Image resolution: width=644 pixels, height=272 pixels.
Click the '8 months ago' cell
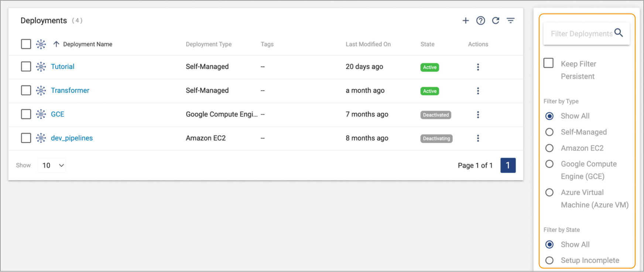click(x=367, y=138)
